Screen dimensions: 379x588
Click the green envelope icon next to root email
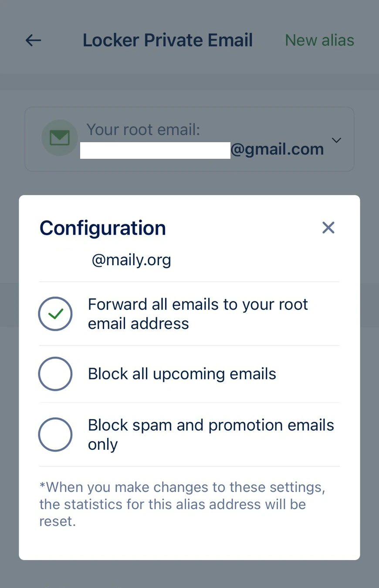click(60, 137)
